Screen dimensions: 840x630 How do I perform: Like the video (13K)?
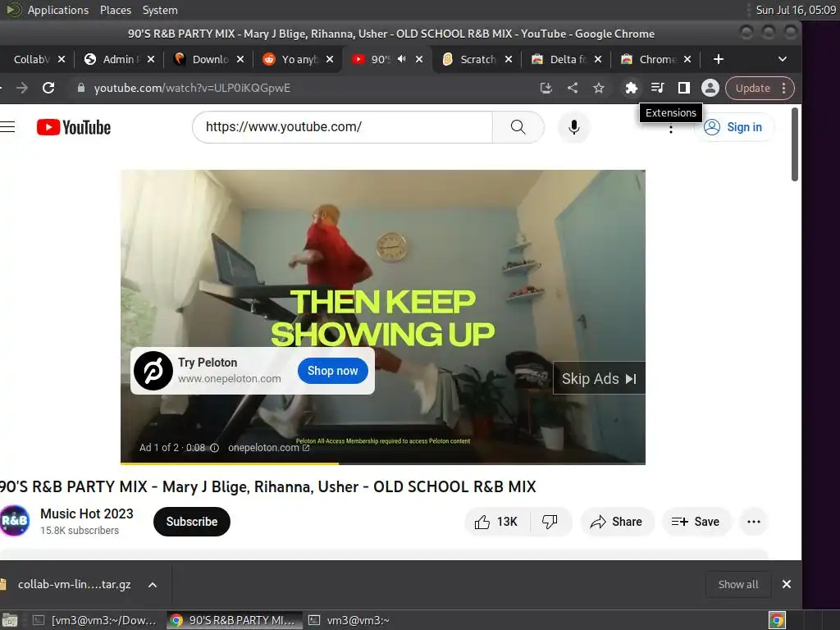[496, 521]
